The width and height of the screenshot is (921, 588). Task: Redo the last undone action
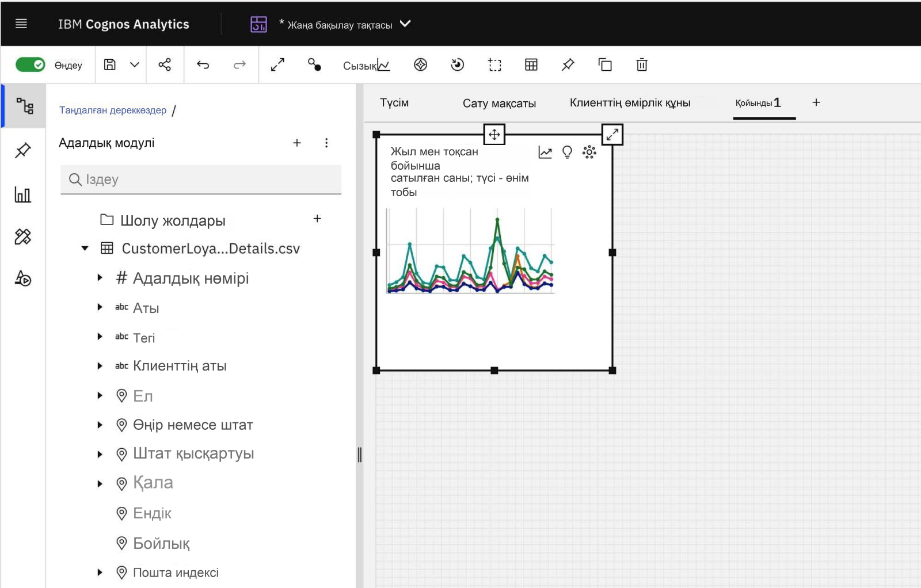coord(239,64)
